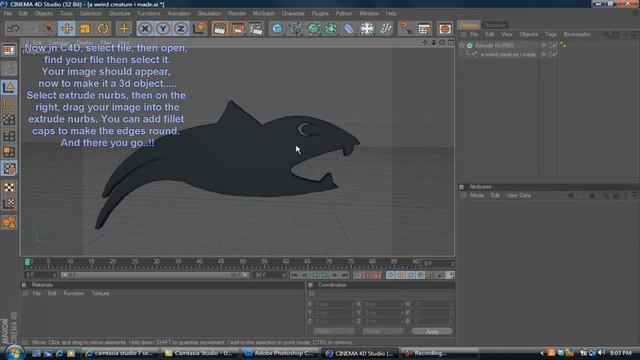Click the timeline range scrubber bar
The height and width of the screenshot is (360, 640).
pos(155,275)
